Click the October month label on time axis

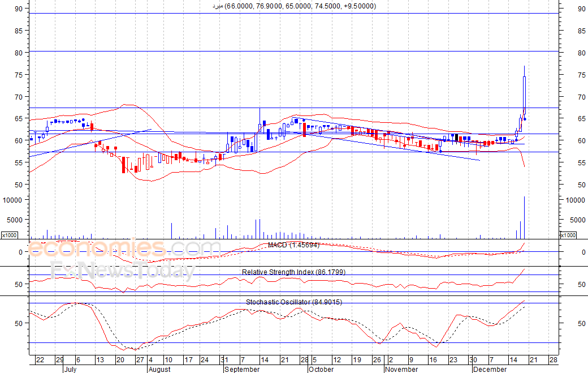click(x=321, y=369)
